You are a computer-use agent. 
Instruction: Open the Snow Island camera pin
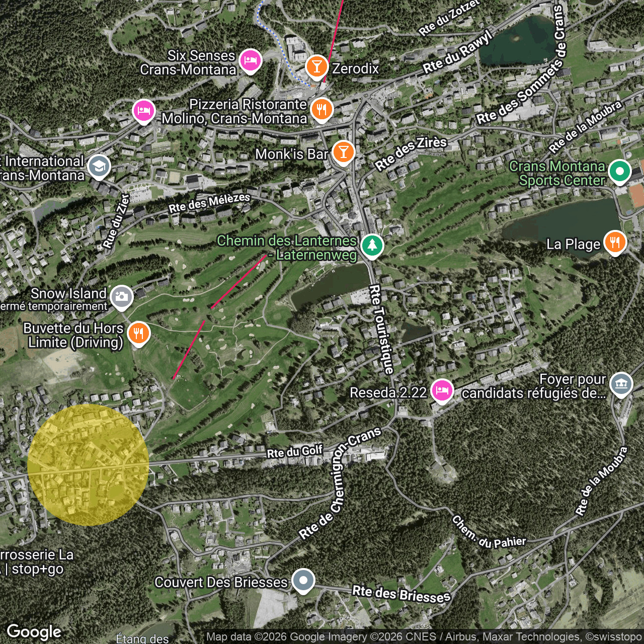click(122, 297)
